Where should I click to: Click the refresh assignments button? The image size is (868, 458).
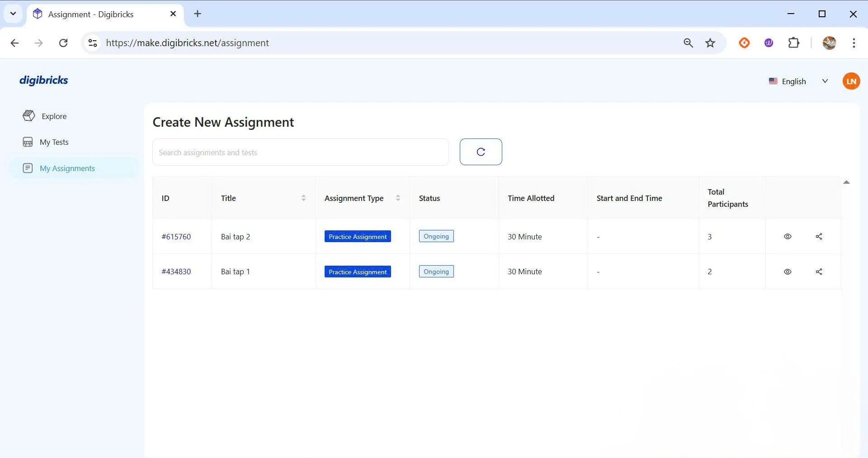[481, 152]
